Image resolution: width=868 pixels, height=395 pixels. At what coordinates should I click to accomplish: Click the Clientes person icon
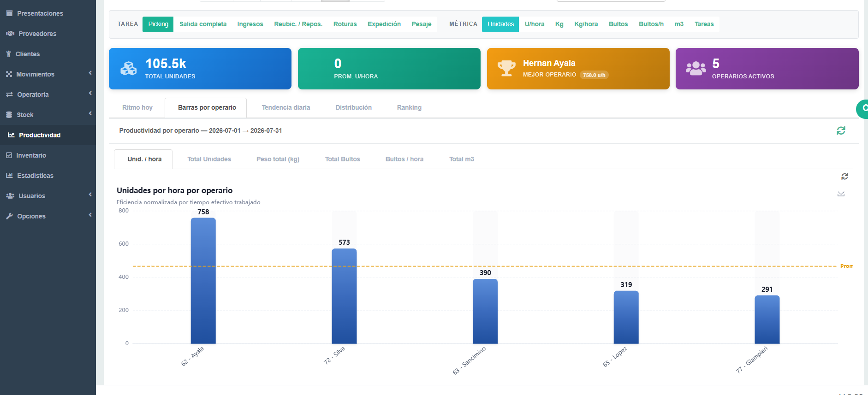pyautogui.click(x=9, y=54)
